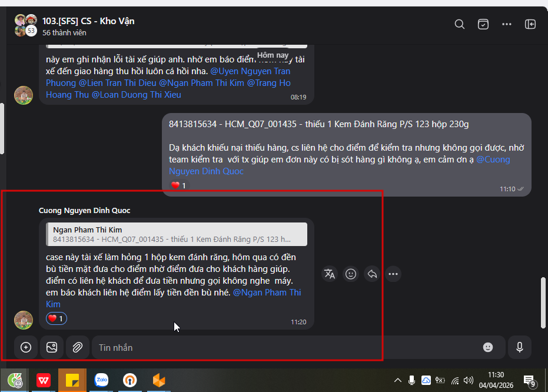Open the headphone app taskbar icon

129,380
